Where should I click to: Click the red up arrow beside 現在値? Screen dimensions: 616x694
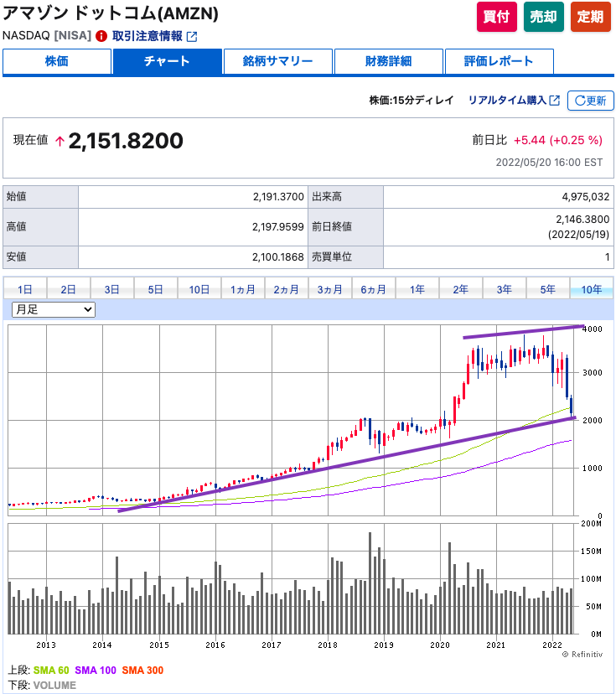click(60, 141)
